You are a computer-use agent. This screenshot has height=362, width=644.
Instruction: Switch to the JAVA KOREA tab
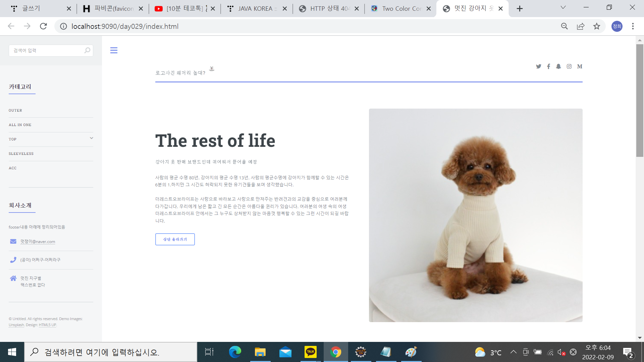tap(255, 9)
